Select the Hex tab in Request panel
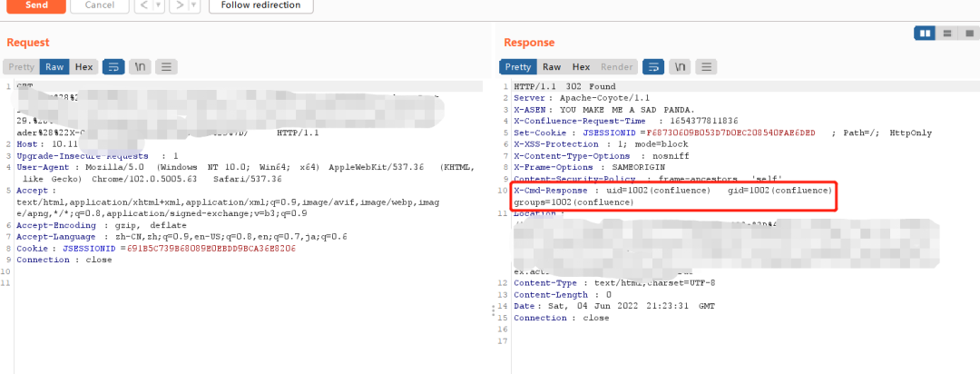980x374 pixels. [83, 66]
